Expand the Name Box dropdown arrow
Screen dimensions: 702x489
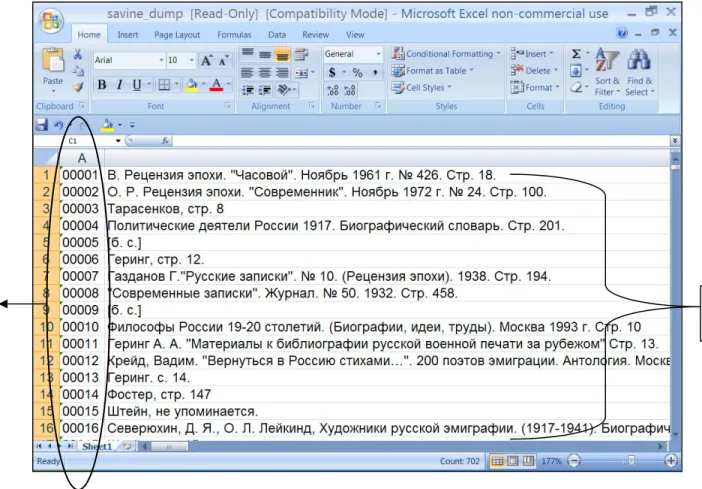(118, 141)
